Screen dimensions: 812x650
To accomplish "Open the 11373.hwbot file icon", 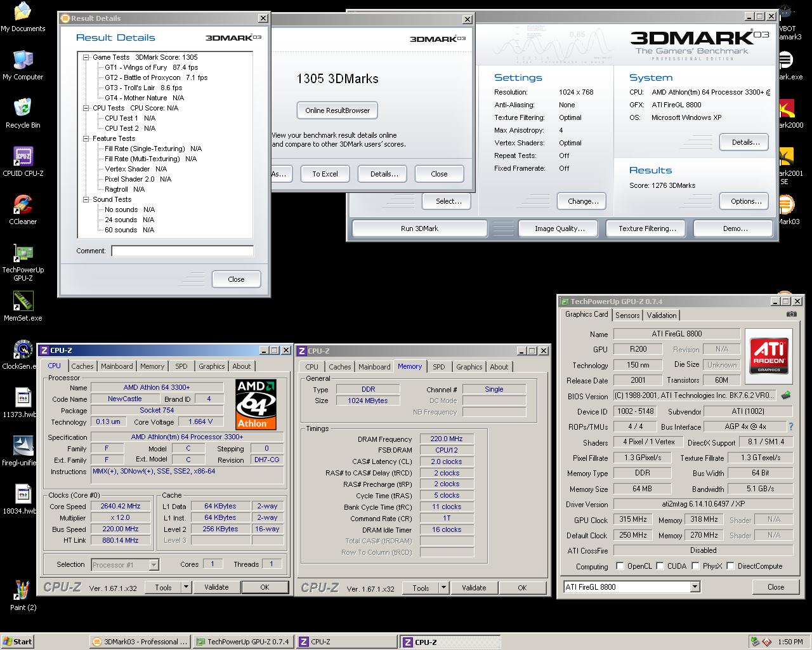I will [23, 402].
